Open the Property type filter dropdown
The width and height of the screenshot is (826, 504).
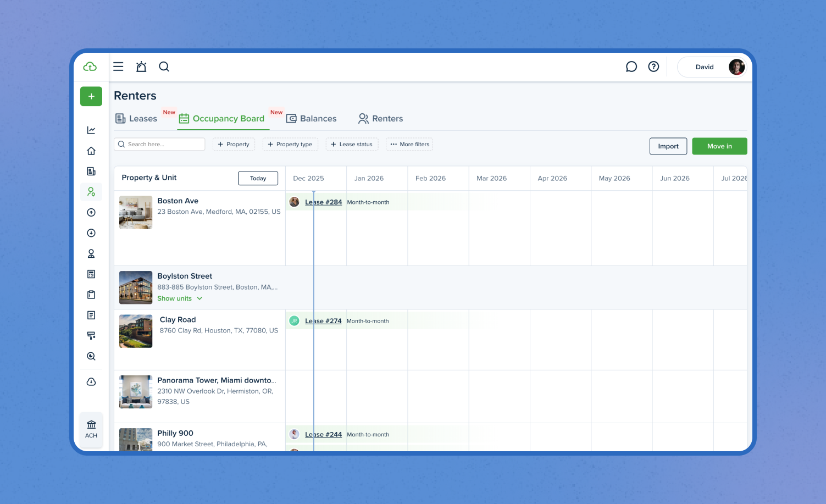tap(290, 145)
